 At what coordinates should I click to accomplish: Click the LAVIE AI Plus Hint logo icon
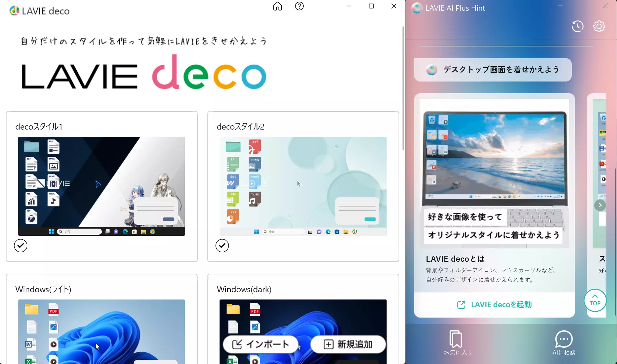tap(417, 8)
